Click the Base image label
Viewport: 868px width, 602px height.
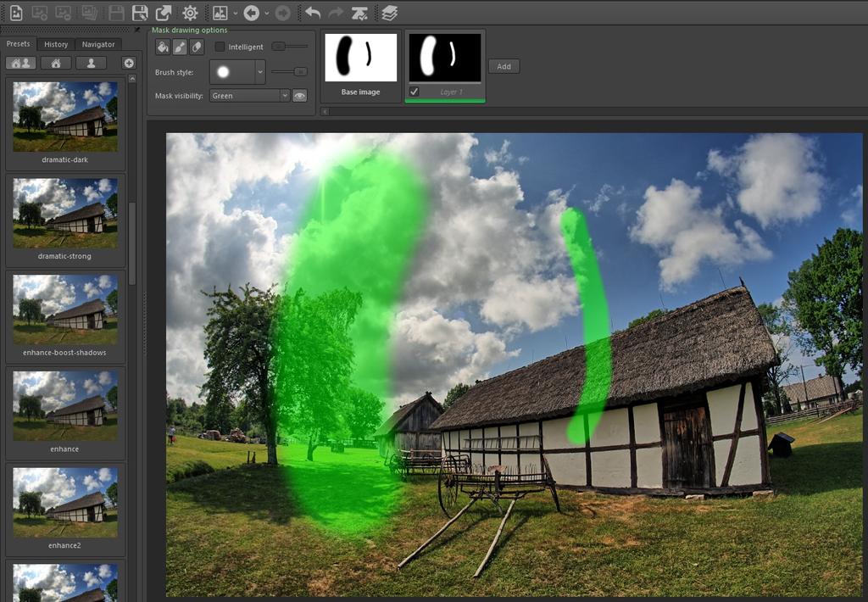[360, 92]
